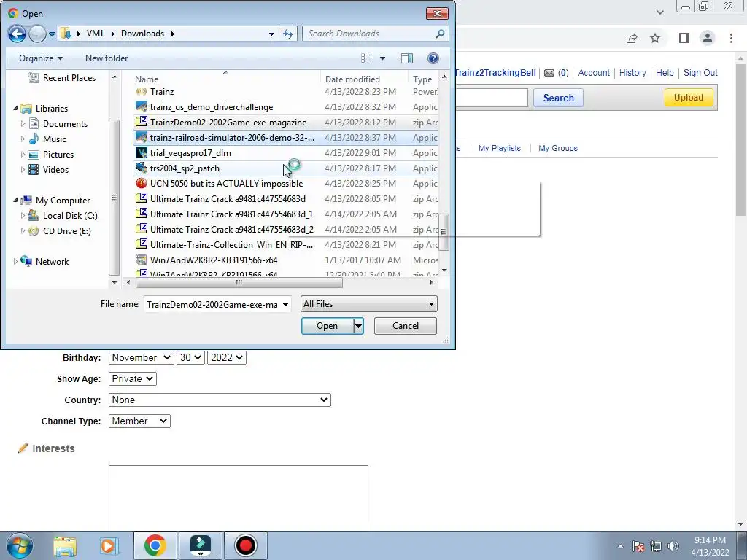Open My Playlists tab
The width and height of the screenshot is (747, 560).
499,148
